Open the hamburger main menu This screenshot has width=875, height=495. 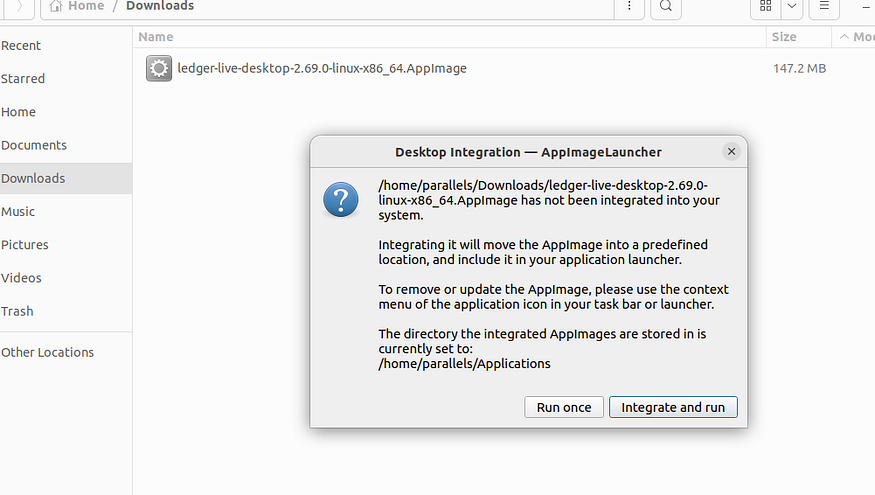tap(824, 6)
